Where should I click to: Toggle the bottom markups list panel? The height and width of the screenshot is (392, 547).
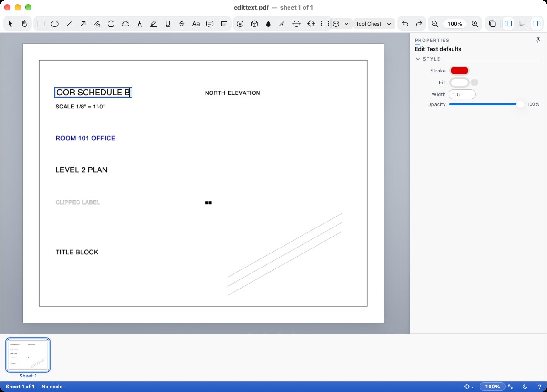522,24
